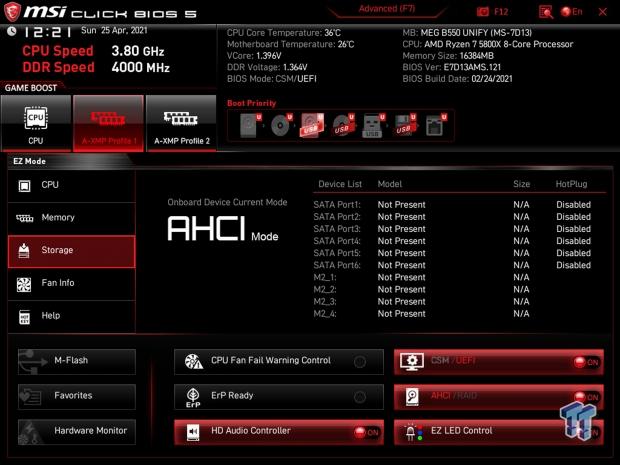Click M2_4 device row label

[x=325, y=314]
